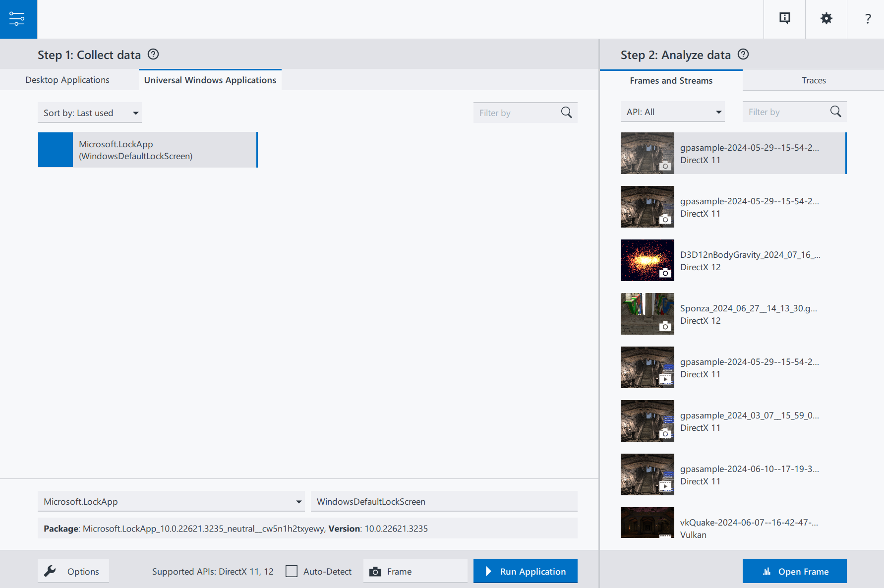The image size is (884, 588).
Task: Select the Sponza DirectX 12 frame thumbnail
Action: tap(648, 314)
